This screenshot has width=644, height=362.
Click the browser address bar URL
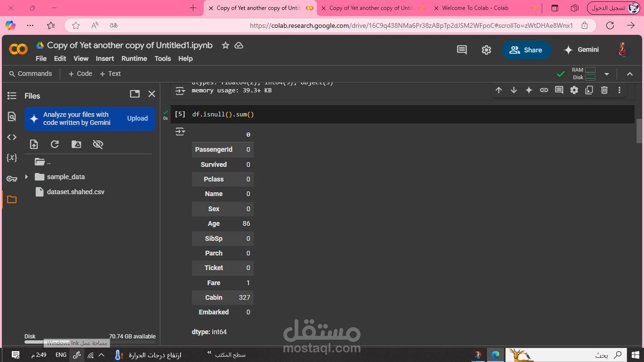click(411, 25)
